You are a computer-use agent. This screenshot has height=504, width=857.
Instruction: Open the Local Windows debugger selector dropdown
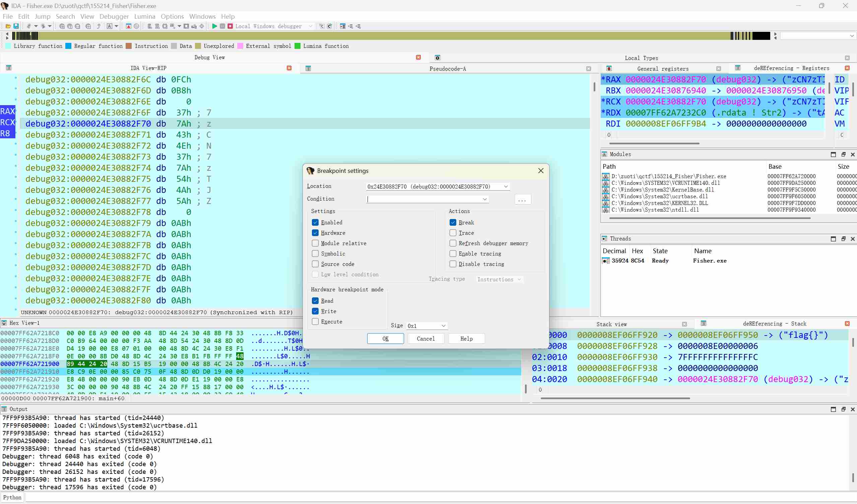click(311, 26)
